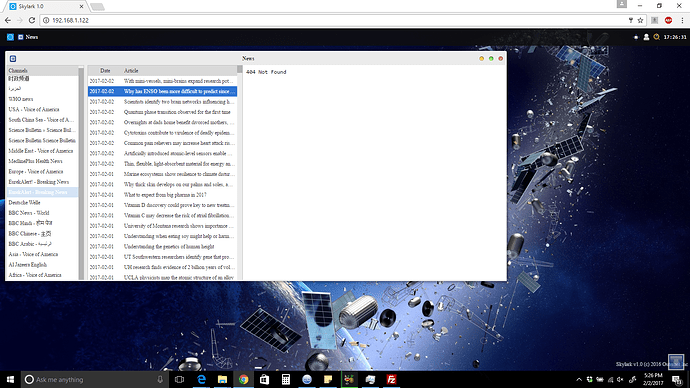
Task: Select Middle East - Voice of America channel
Action: pos(42,151)
